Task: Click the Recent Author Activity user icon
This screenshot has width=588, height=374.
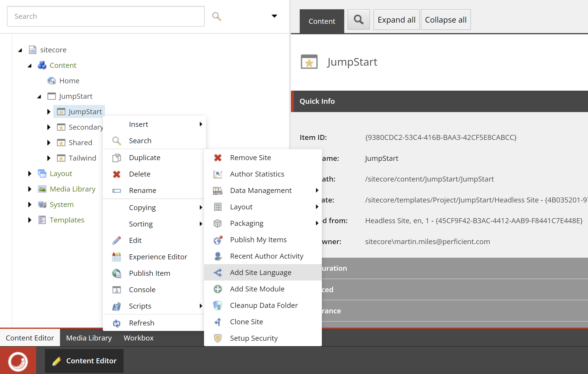Action: (x=218, y=256)
